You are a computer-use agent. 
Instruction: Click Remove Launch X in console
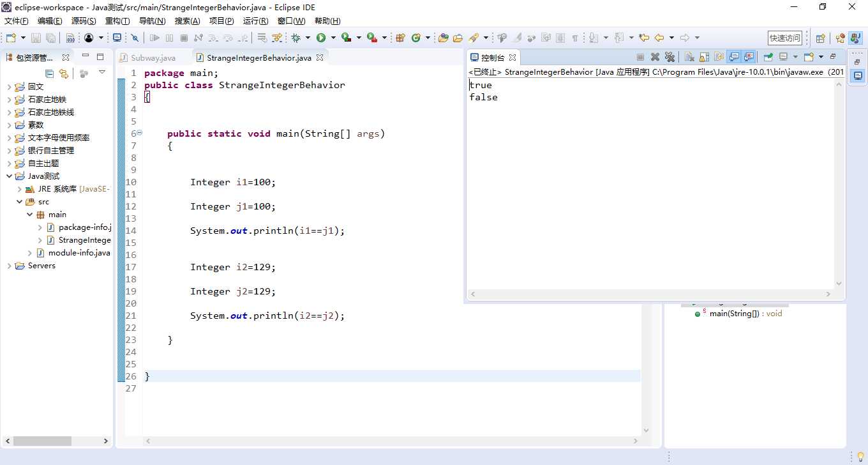pos(655,57)
